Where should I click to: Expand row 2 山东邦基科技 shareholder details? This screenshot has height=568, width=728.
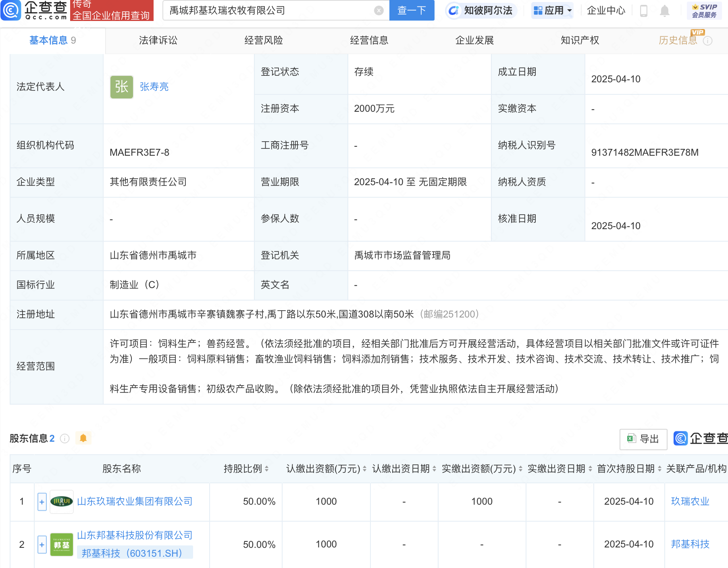pos(42,545)
